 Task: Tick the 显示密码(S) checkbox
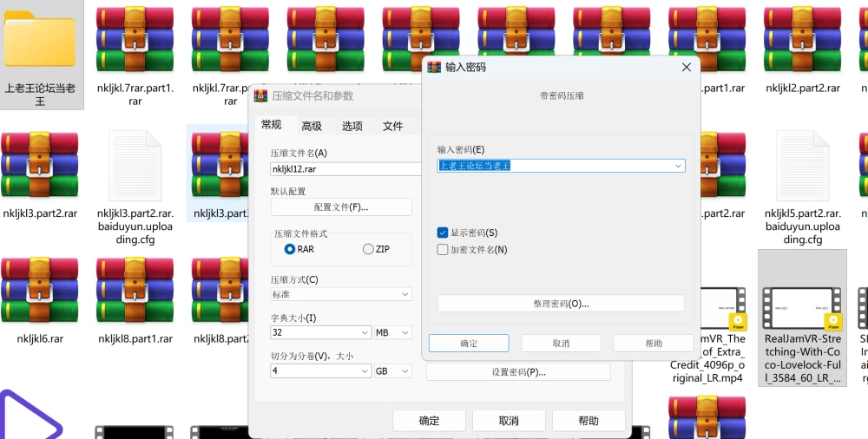(443, 233)
